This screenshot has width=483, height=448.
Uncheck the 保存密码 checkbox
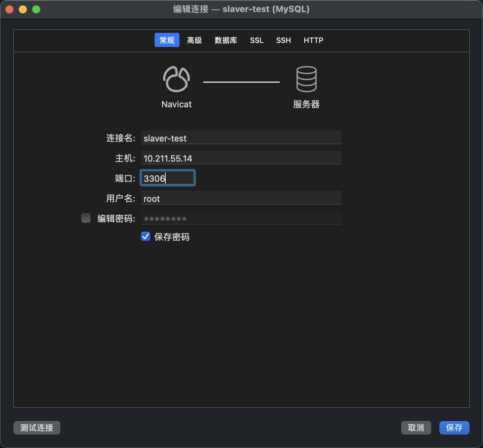[146, 236]
